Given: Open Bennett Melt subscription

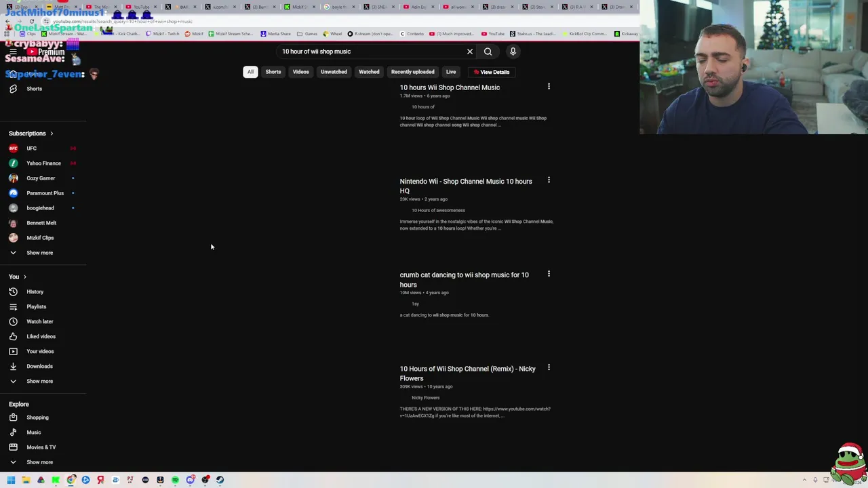Looking at the screenshot, I should pyautogui.click(x=43, y=223).
